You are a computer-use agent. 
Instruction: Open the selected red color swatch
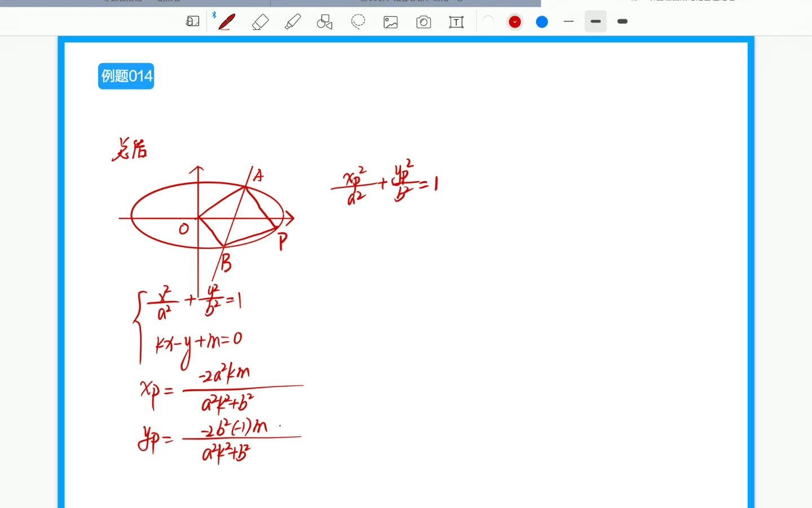point(515,21)
